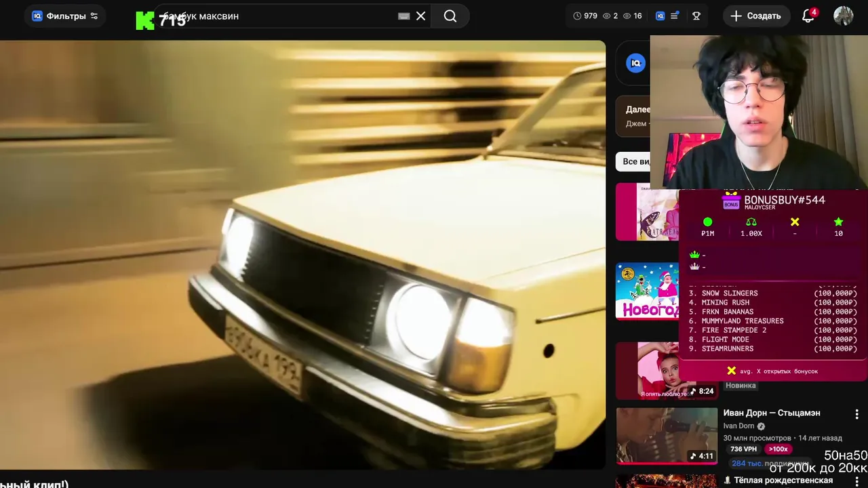Open the butterfly cover video thumbnail
868x488 pixels.
pyautogui.click(x=646, y=211)
